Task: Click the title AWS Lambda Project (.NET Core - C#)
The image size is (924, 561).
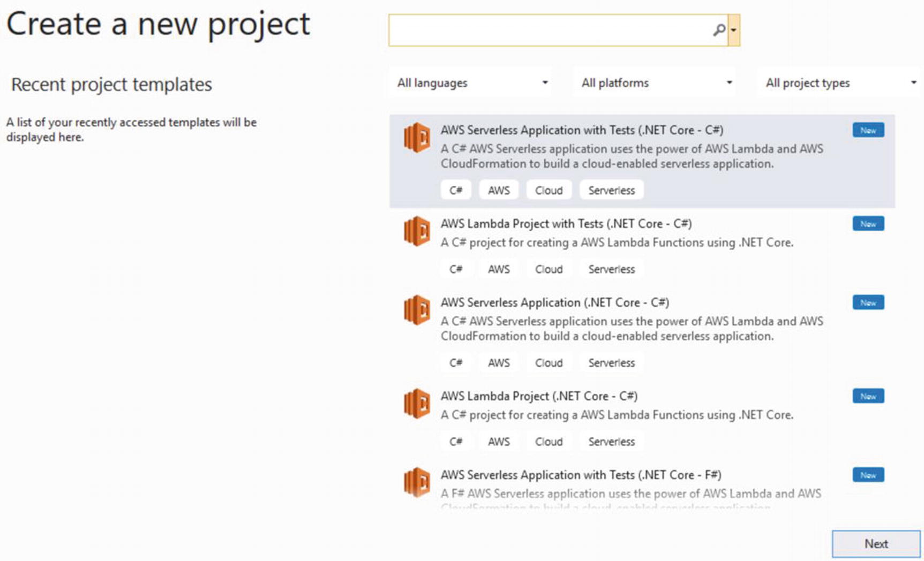Action: (x=539, y=396)
